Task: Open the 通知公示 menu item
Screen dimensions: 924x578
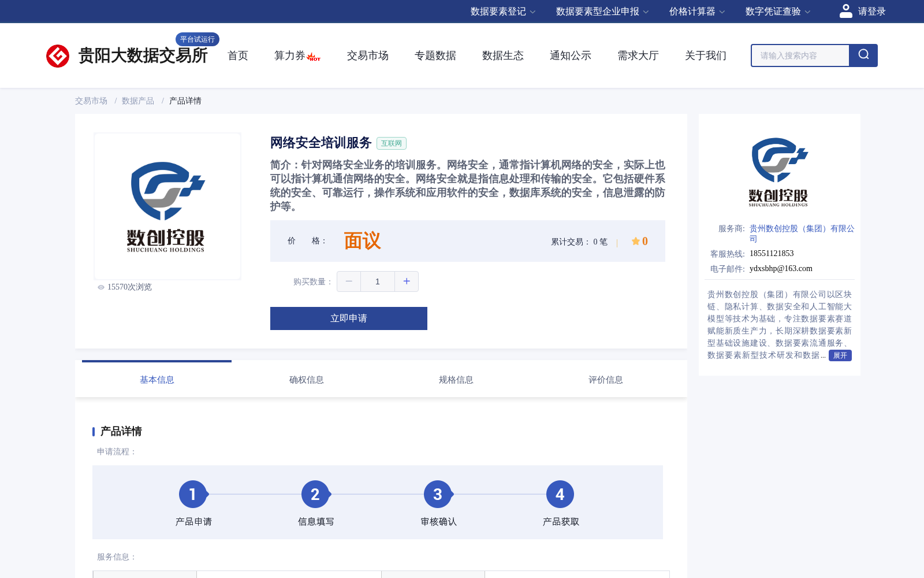Action: (x=571, y=55)
